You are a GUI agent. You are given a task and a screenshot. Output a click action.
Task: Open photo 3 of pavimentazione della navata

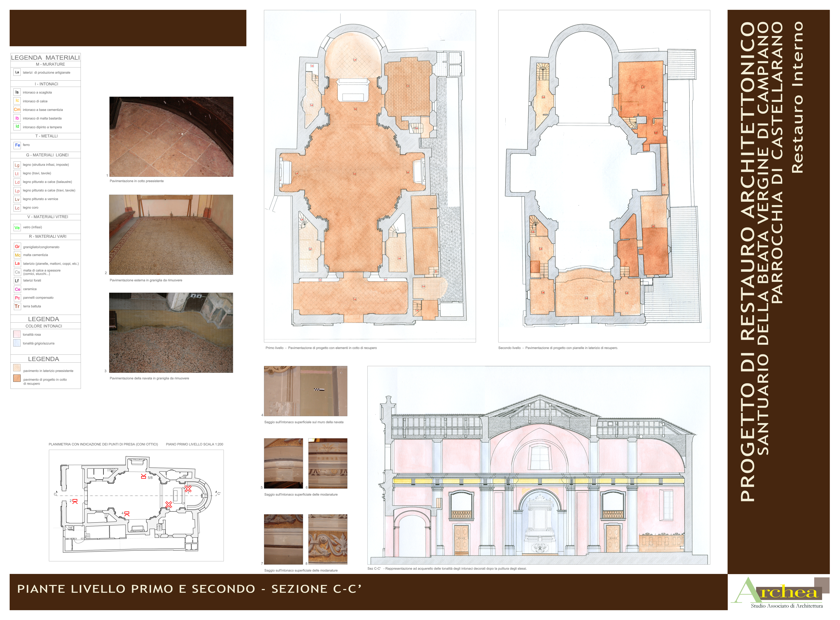tap(171, 332)
